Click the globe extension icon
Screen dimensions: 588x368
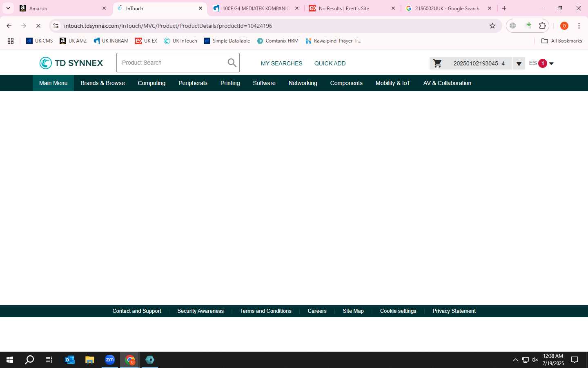pyautogui.click(x=513, y=26)
